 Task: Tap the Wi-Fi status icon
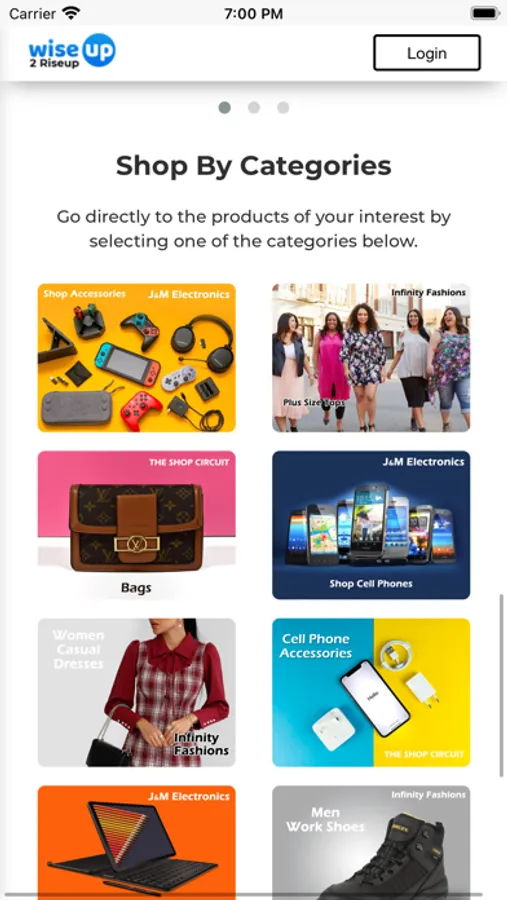[71, 13]
